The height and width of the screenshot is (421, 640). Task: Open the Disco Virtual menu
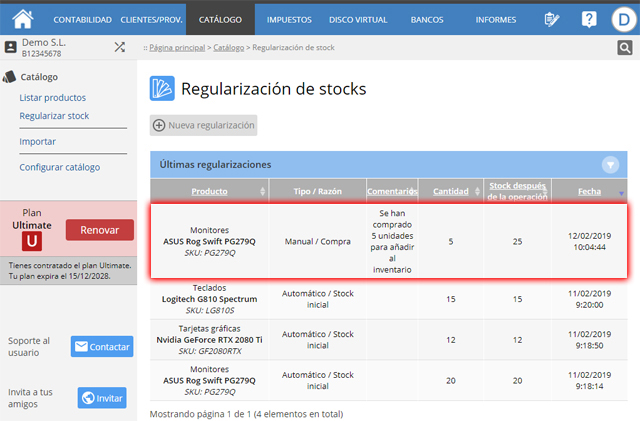pyautogui.click(x=358, y=20)
